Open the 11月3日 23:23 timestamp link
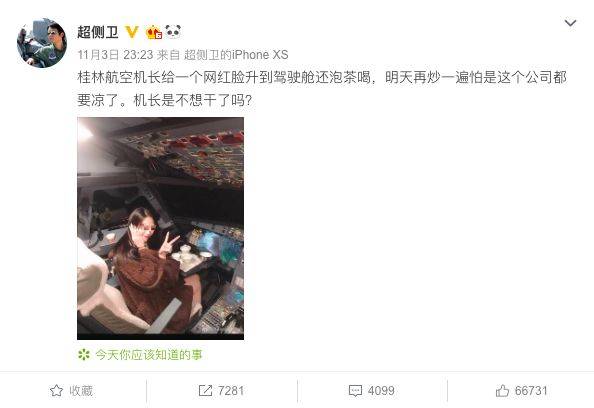 115,55
